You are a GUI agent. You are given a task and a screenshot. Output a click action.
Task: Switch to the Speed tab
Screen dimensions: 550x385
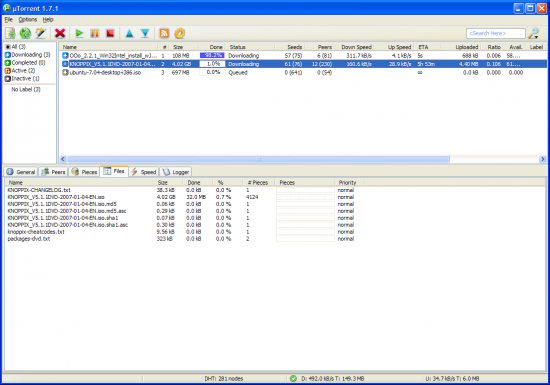tap(144, 172)
